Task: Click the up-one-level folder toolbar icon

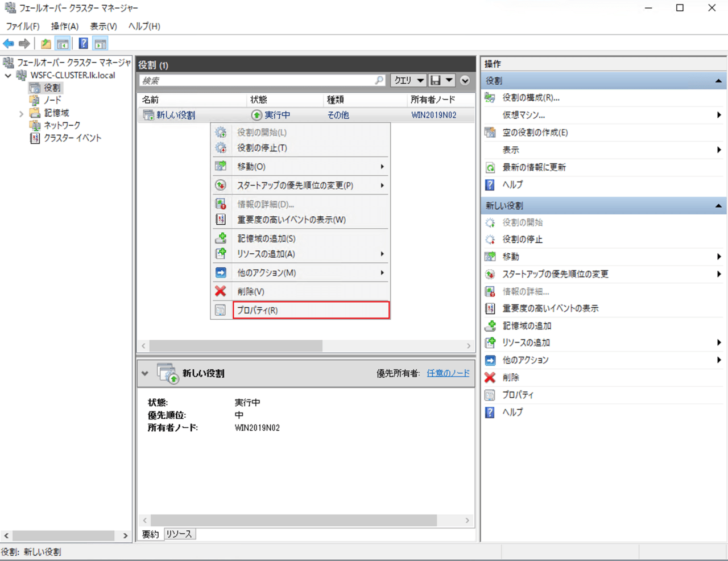Action: [x=46, y=44]
